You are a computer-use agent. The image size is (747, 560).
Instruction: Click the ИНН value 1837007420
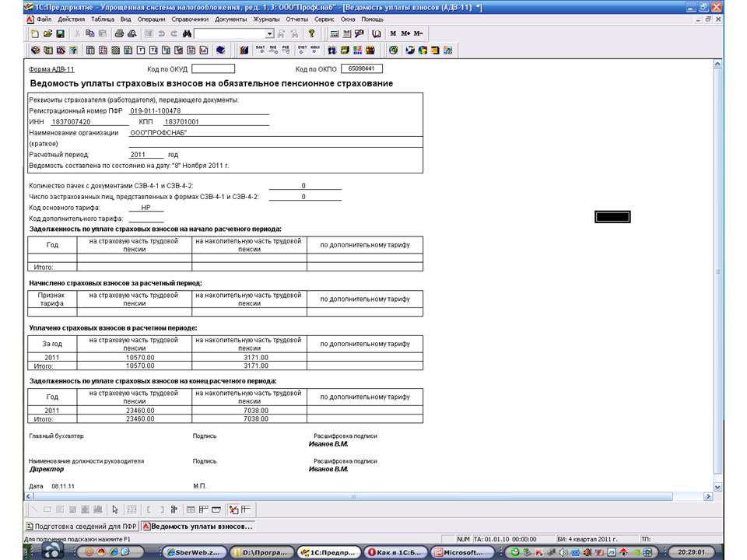coord(71,122)
